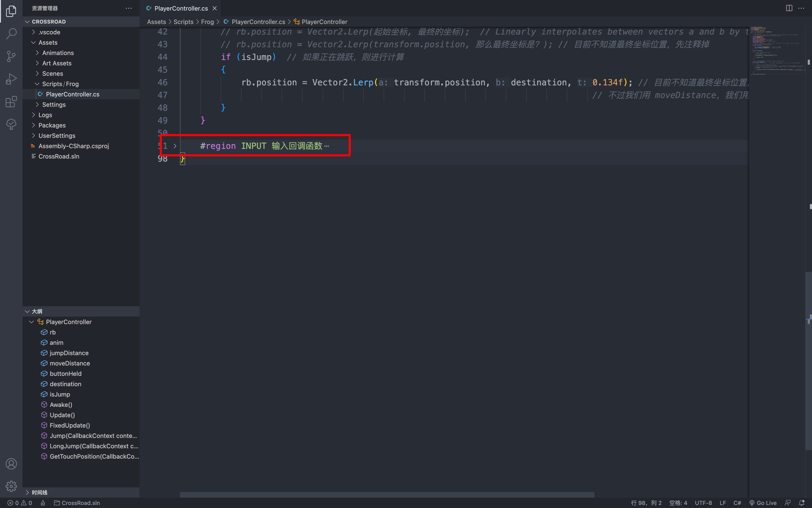Select buttonHeld field in outline
The height and width of the screenshot is (508, 812).
(x=81, y=374)
